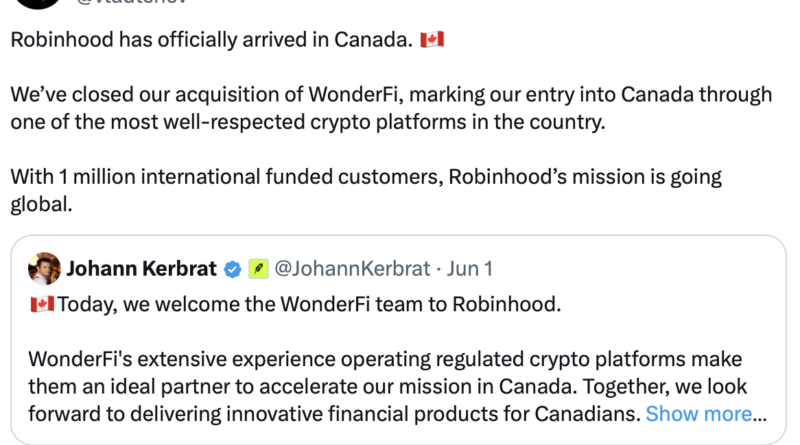Click the "We've closed our acquisition" paragraph

[391, 108]
